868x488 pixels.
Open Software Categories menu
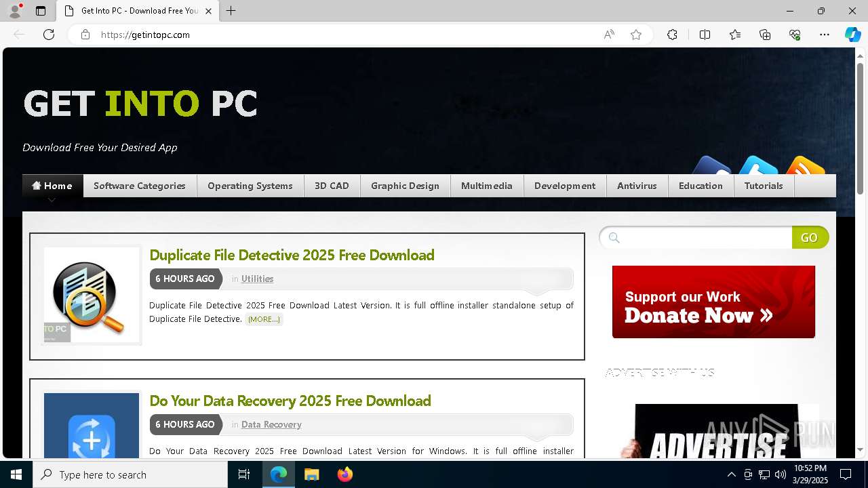[x=140, y=186]
